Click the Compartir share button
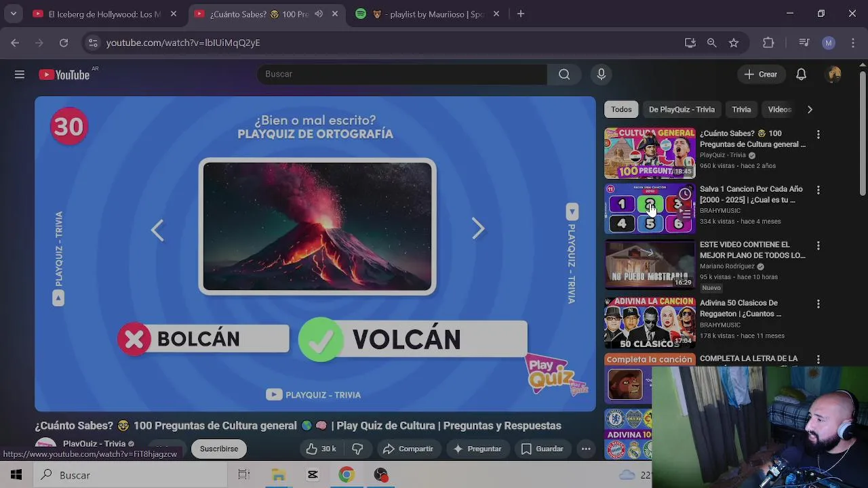Screen dimensions: 868x488 (x=408, y=449)
